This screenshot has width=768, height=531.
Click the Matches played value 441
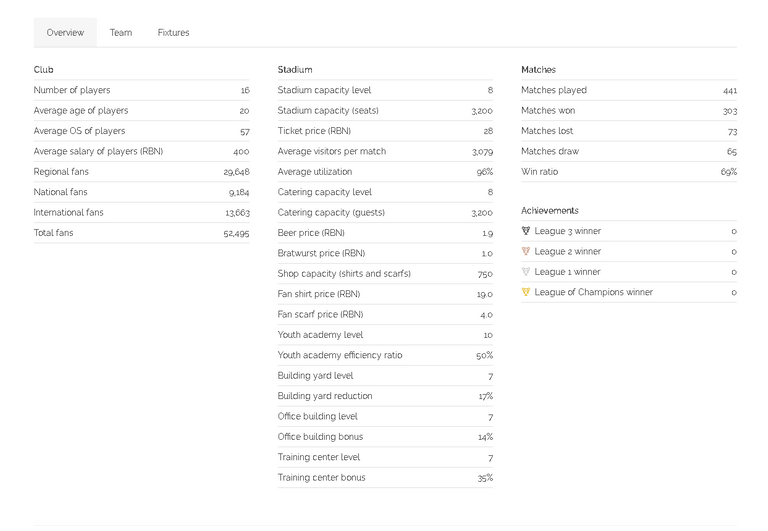click(x=730, y=91)
